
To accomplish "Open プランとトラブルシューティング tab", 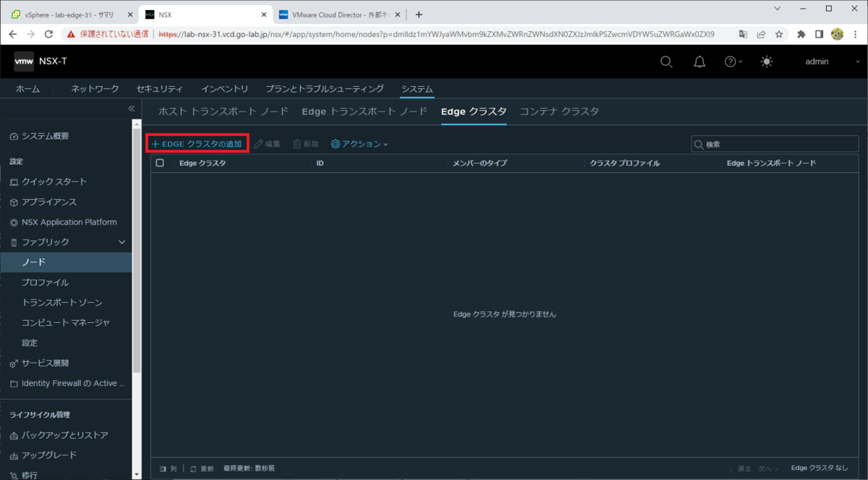I will click(325, 89).
